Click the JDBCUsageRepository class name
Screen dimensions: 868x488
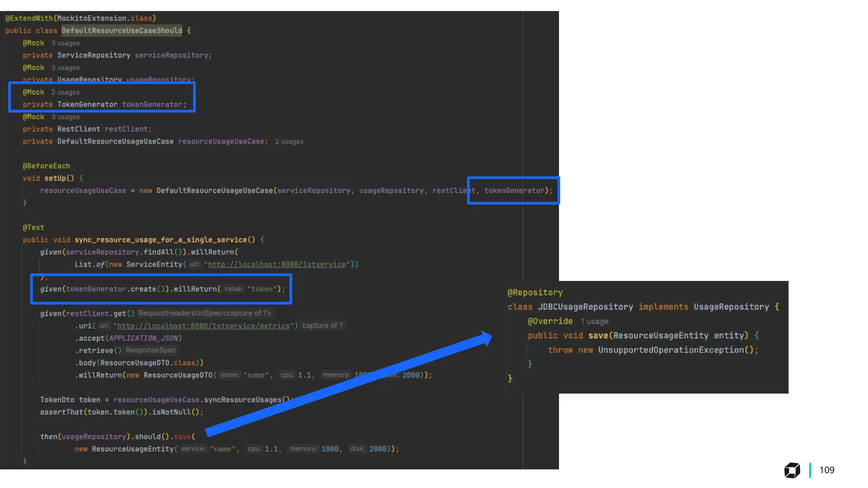585,307
